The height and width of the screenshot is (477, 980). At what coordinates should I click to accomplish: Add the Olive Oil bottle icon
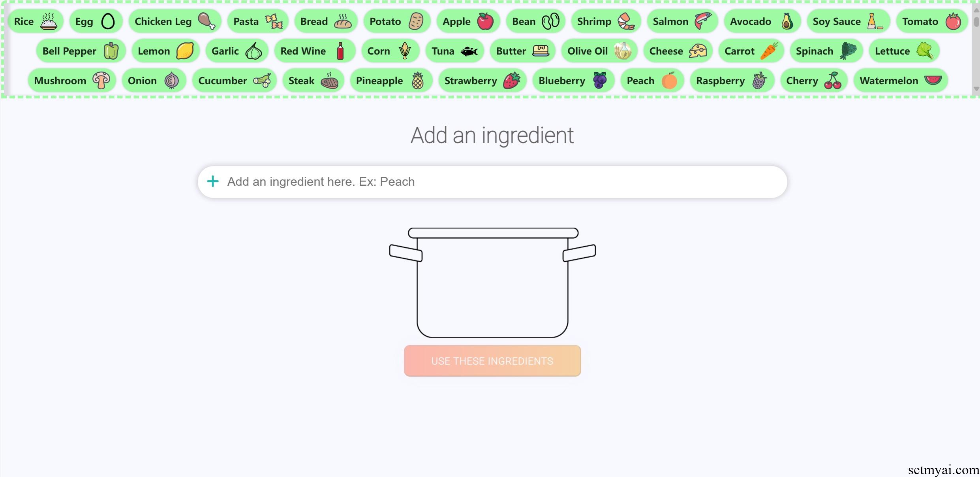pyautogui.click(x=623, y=51)
